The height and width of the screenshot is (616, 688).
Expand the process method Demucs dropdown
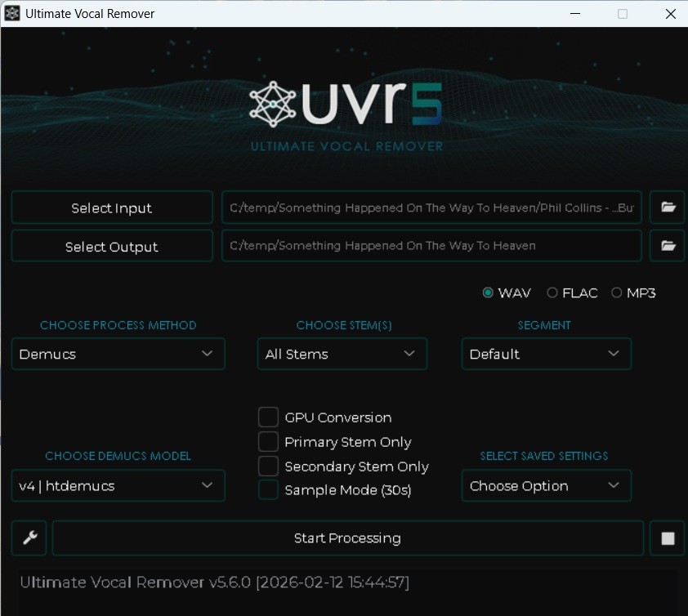(118, 354)
